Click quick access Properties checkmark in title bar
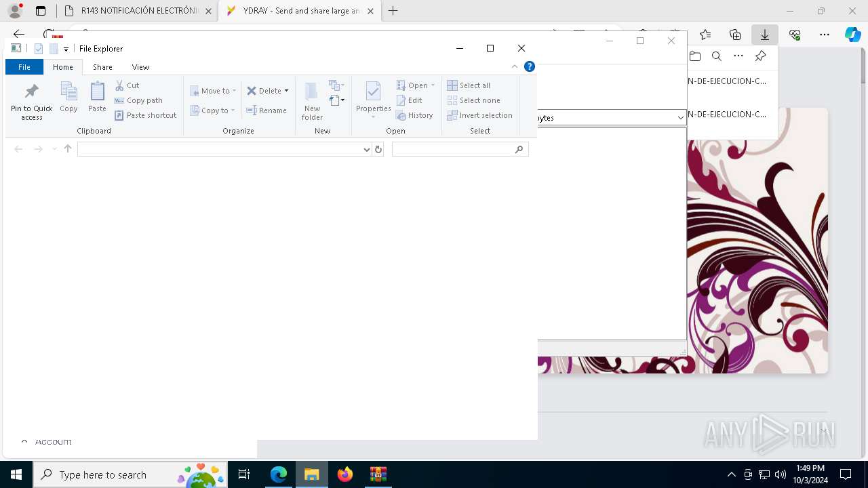Viewport: 868px width, 488px height. (39, 49)
